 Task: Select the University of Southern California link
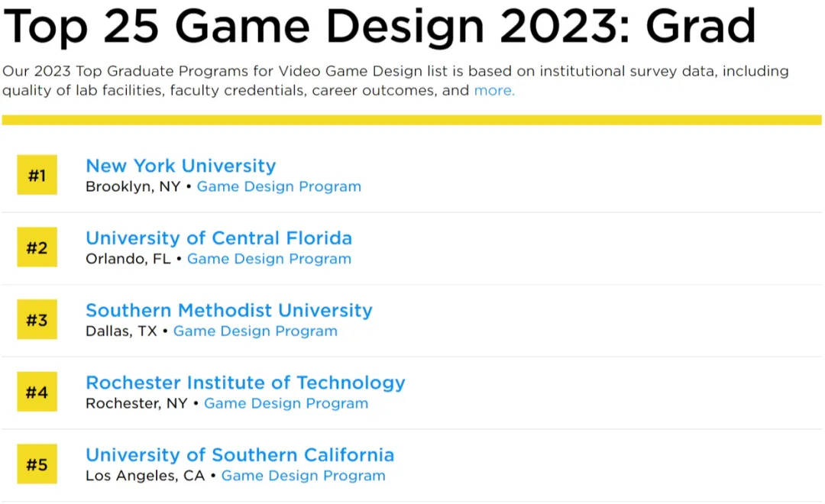pyautogui.click(x=240, y=454)
